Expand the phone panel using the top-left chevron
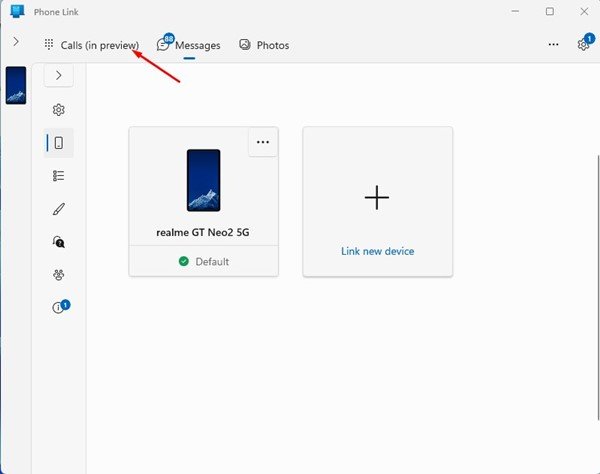This screenshot has height=474, width=600. [x=16, y=41]
